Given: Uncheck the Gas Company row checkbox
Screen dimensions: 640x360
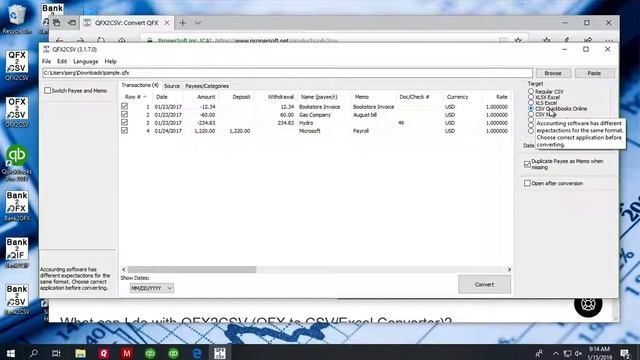Looking at the screenshot, I should tap(124, 114).
